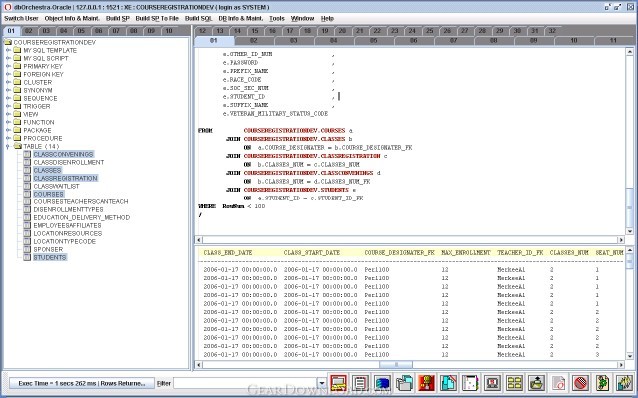Viewport: 638px width, 398px height.
Task: Click the results pane scroll right arrow
Action: (621, 364)
